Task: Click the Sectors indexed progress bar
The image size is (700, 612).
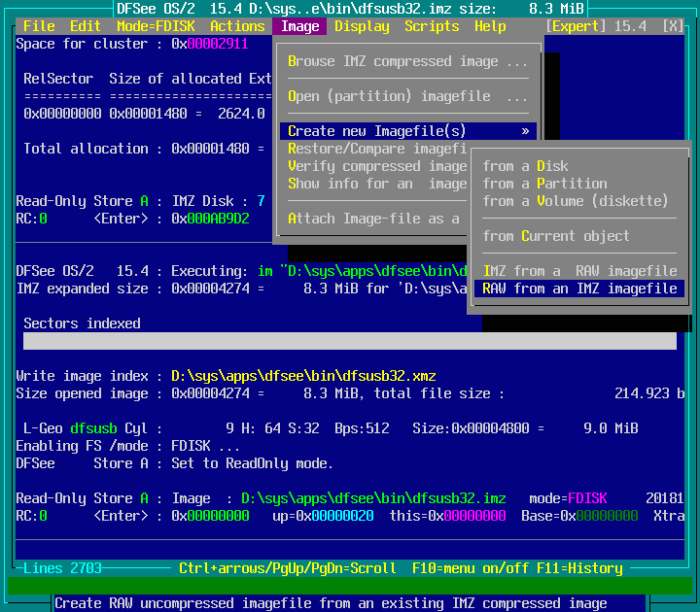Action: (x=350, y=341)
